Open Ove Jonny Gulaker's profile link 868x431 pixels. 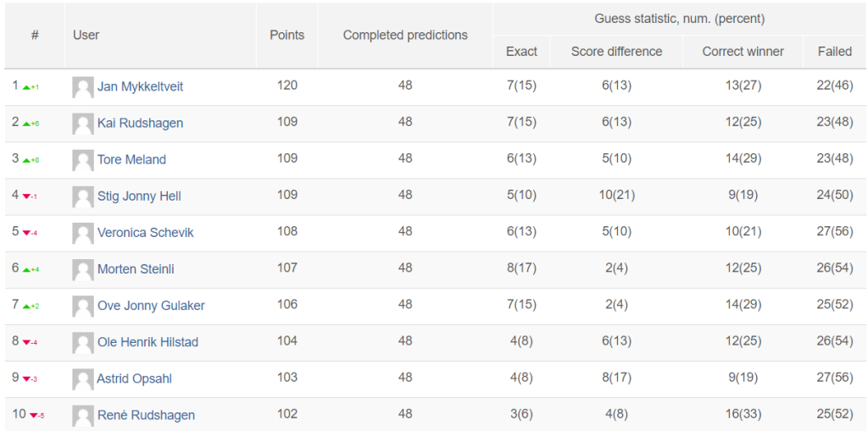(x=151, y=306)
